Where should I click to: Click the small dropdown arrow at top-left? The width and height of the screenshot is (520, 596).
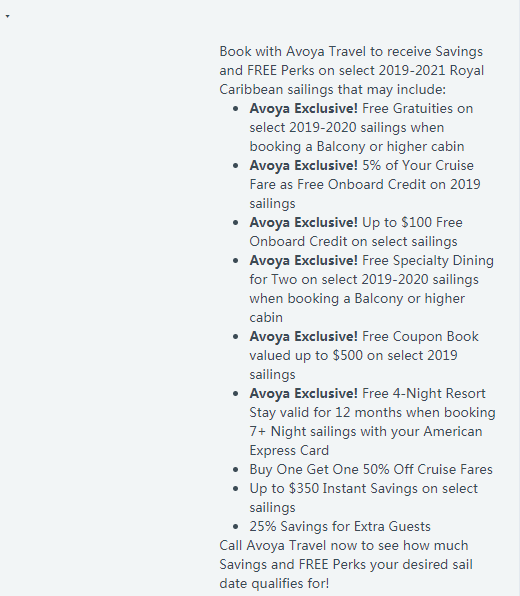click(x=8, y=16)
